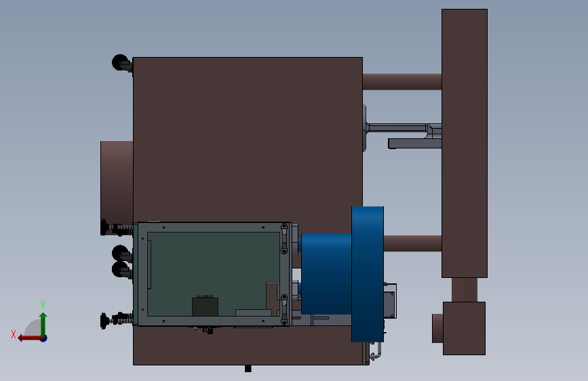This screenshot has height=381, width=588.
Task: Select the small brown box below the column
Action: coord(464,328)
